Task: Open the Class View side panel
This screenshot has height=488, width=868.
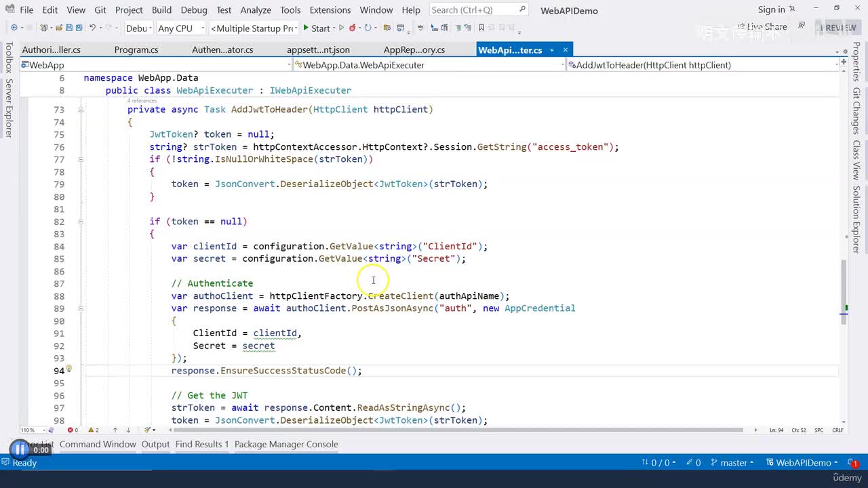Action: [856, 160]
